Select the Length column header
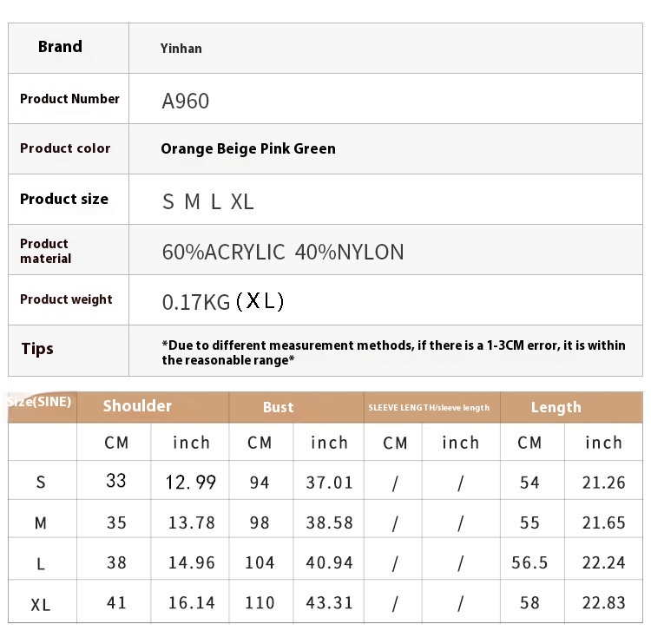The image size is (651, 644). 556,407
